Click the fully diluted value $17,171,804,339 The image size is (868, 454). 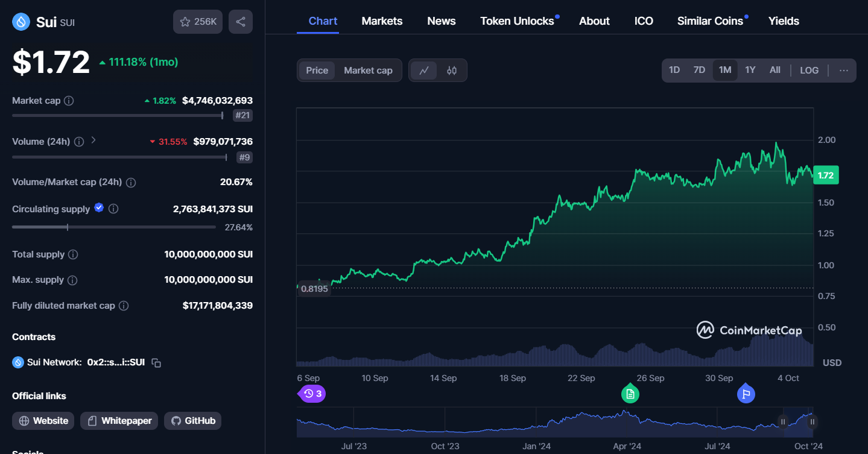(218, 306)
